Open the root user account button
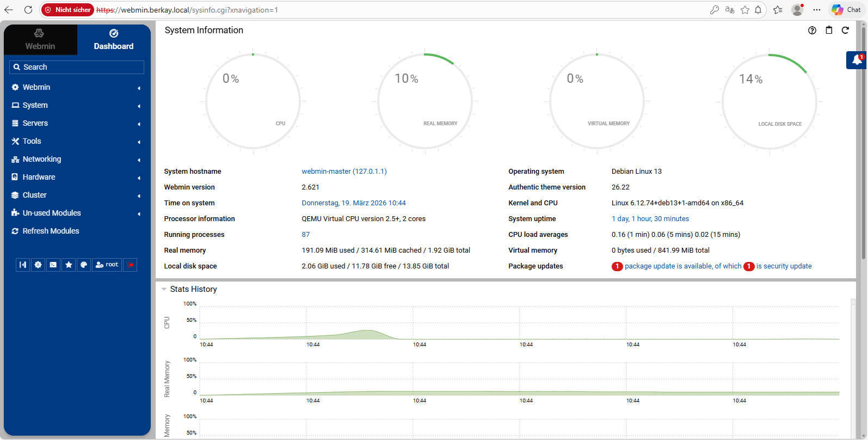 tap(107, 265)
